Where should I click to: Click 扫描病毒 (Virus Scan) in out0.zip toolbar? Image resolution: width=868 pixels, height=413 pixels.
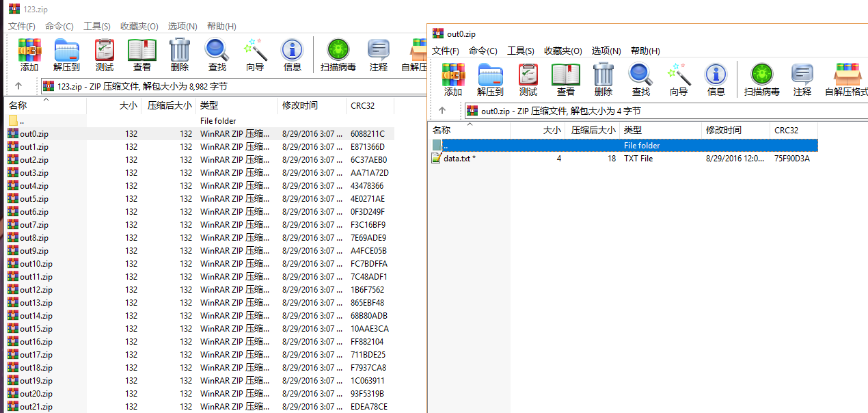761,79
